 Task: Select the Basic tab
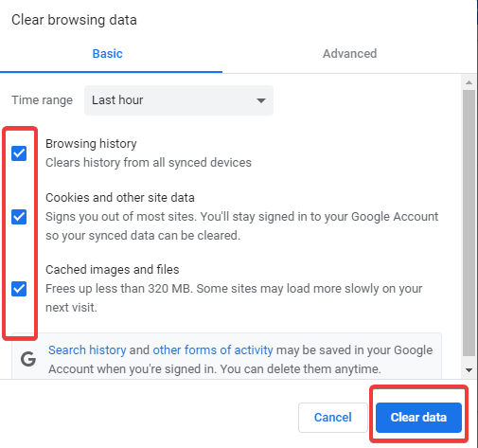(108, 54)
